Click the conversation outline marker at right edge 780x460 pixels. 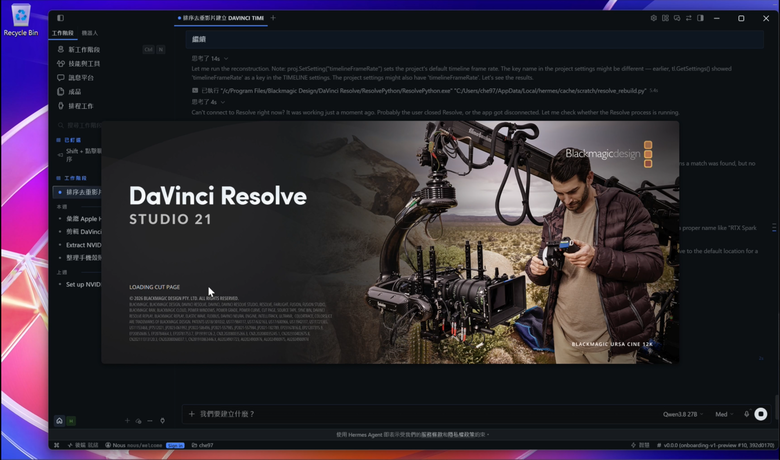tap(774, 228)
